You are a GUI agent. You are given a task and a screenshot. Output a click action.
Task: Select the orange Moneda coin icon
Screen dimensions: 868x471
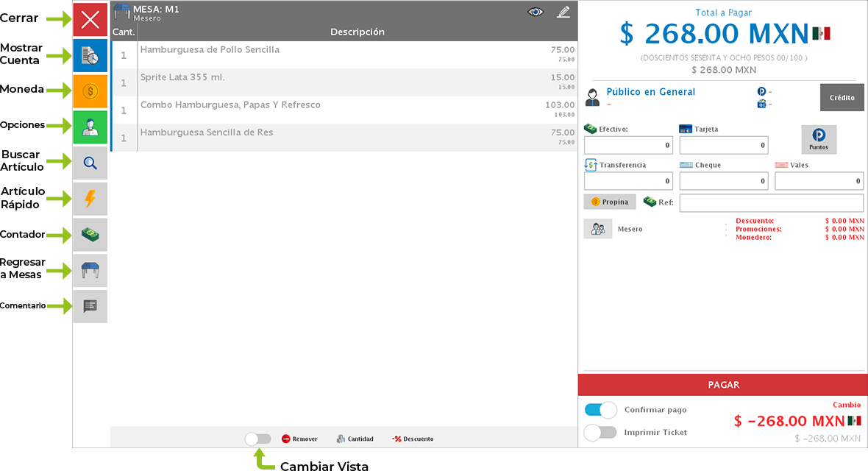tap(90, 91)
